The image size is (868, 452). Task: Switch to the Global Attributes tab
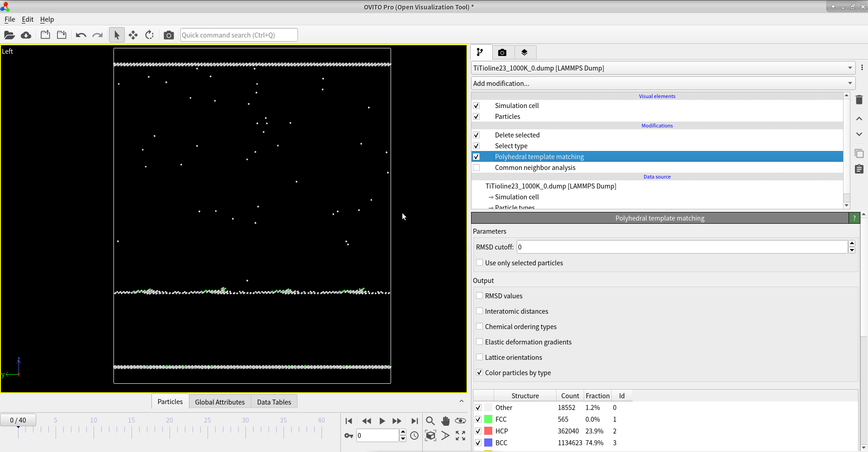click(220, 402)
